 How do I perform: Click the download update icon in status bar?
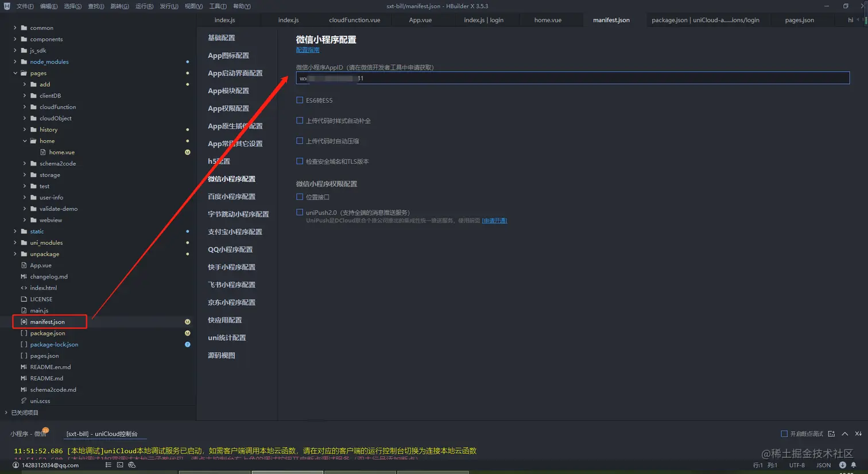tap(843, 465)
